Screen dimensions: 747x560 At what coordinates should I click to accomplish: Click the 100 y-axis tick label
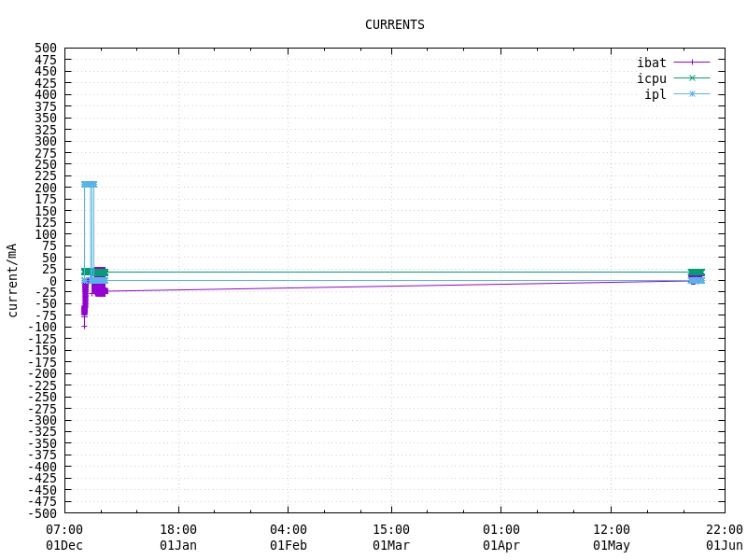[46, 234]
